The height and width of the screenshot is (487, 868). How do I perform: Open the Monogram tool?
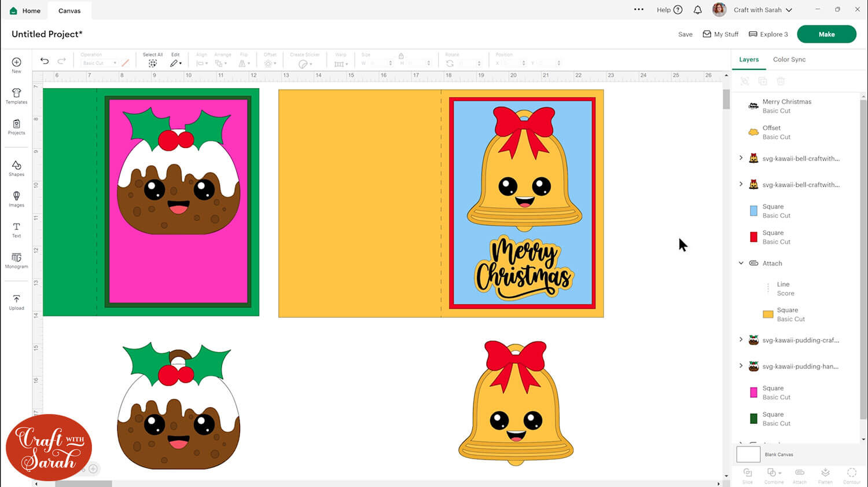coord(16,261)
